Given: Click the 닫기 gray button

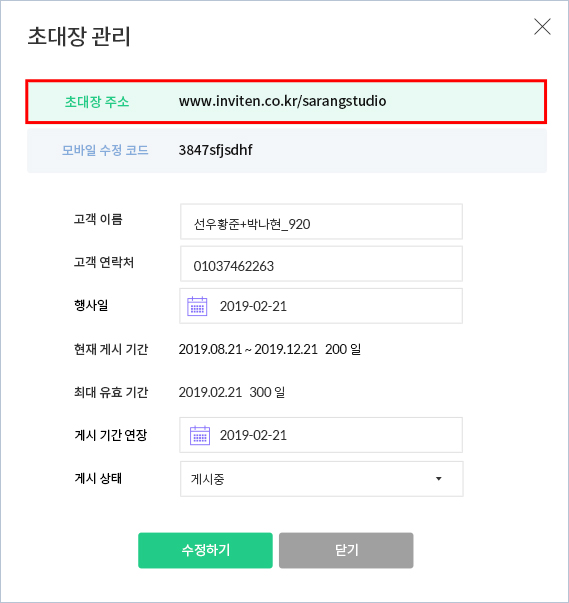Looking at the screenshot, I should (346, 550).
